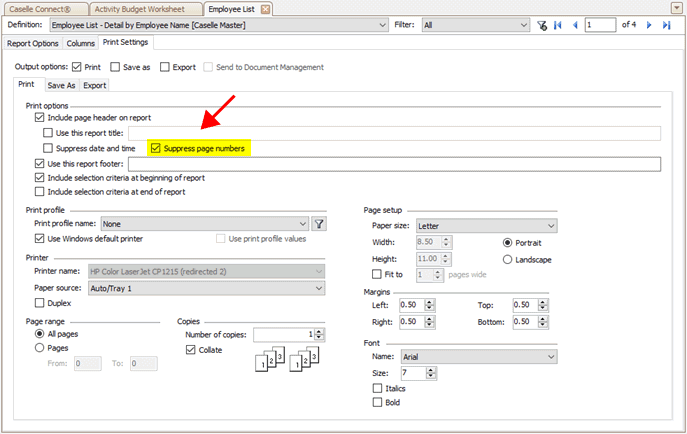This screenshot has height=434, width=687.
Task: Open the Filter dropdown
Action: pos(475,25)
